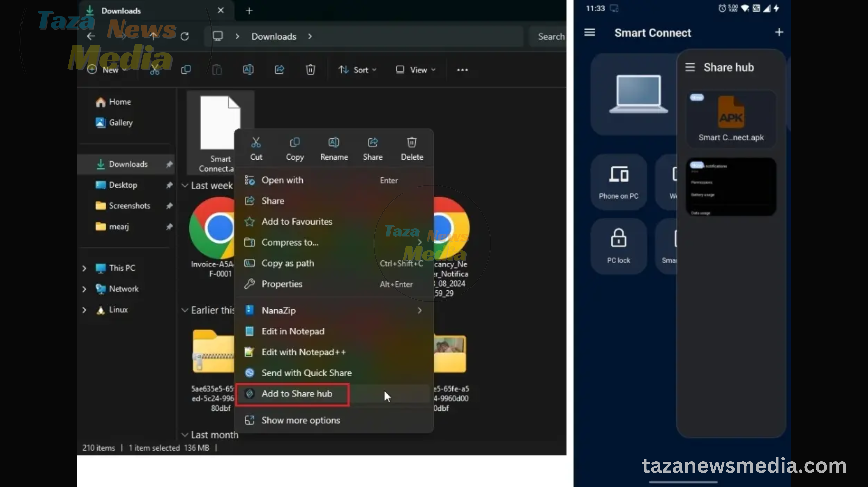Select Share entry in context menu list

click(334, 201)
